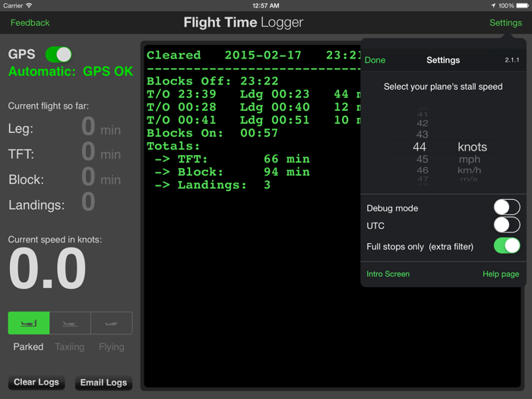Tap the 0.0 current speed readout
This screenshot has width=532, height=399.
pyautogui.click(x=47, y=268)
